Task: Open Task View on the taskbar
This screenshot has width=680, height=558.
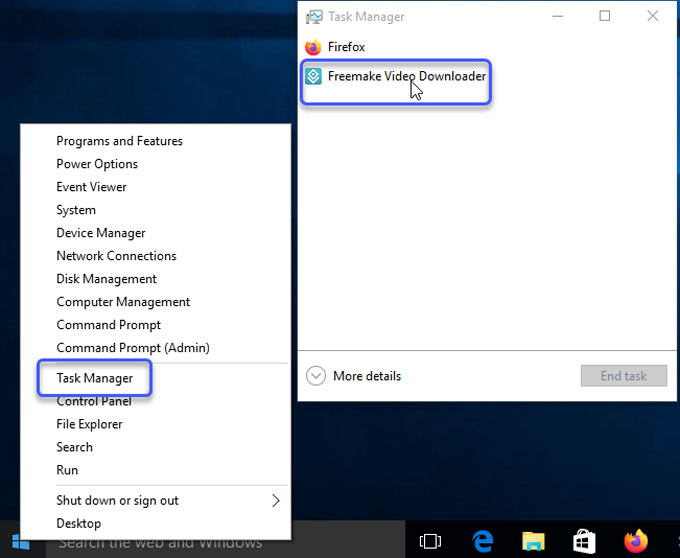Action: (x=430, y=541)
